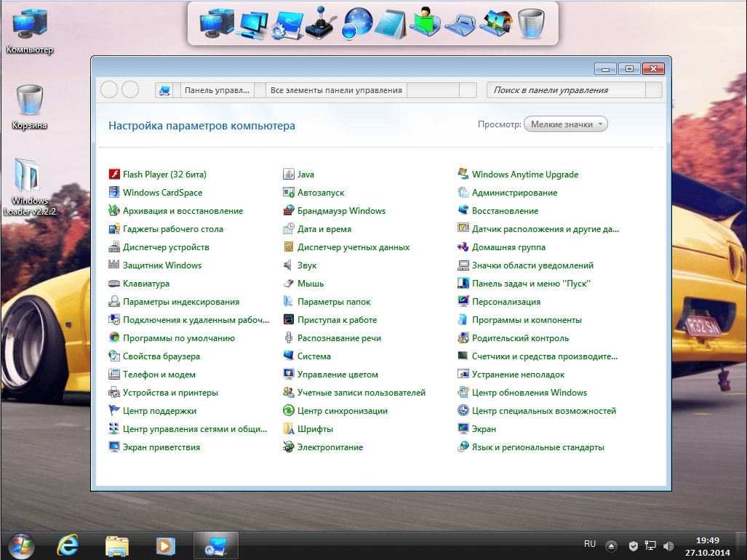The image size is (747, 560).
Task: Open the Центр синхронизации icon
Action: (288, 410)
